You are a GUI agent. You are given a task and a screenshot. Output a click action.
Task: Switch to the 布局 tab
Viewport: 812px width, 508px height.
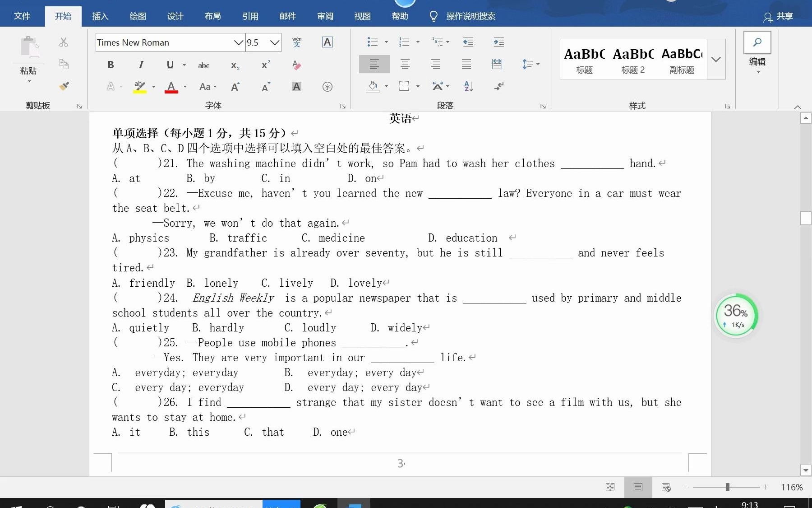pos(212,16)
